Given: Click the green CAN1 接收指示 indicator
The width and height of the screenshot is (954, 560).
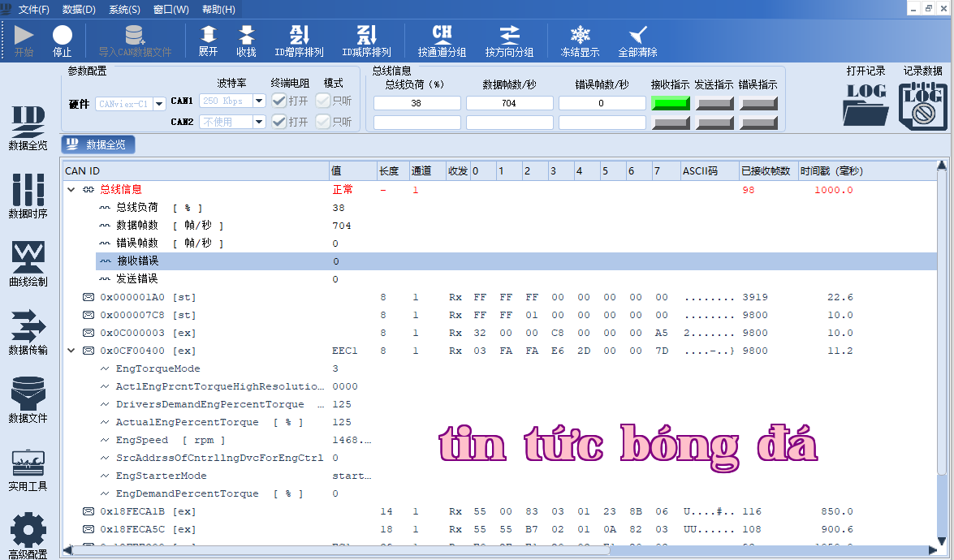Looking at the screenshot, I should click(671, 103).
